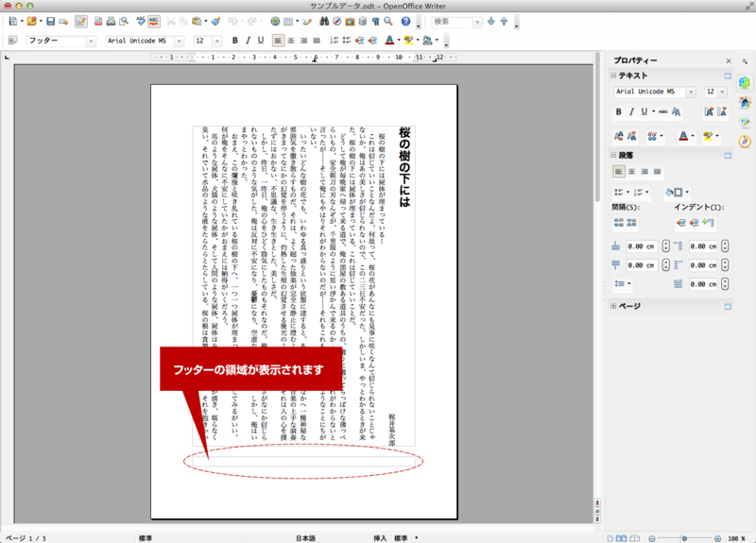756x543 pixels.
Task: Export directly as PDF icon
Action: tap(98, 21)
